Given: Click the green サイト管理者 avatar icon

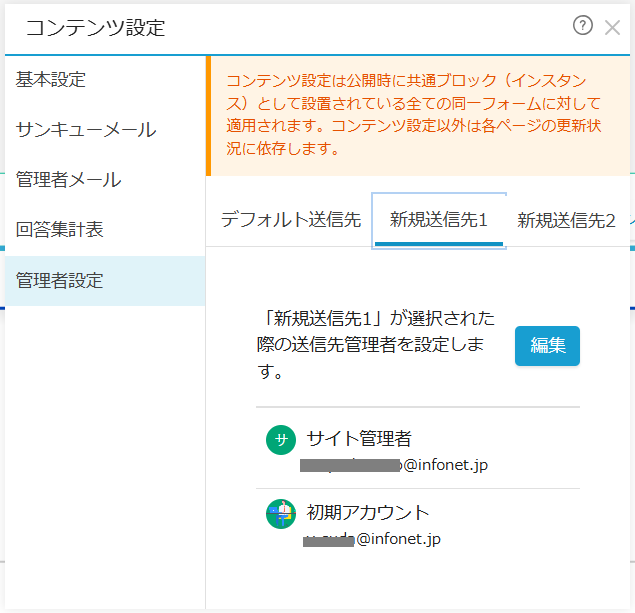Looking at the screenshot, I should 281,440.
